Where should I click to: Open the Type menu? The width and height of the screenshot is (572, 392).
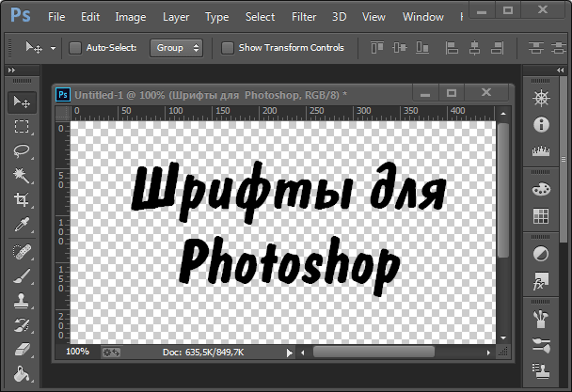(216, 17)
